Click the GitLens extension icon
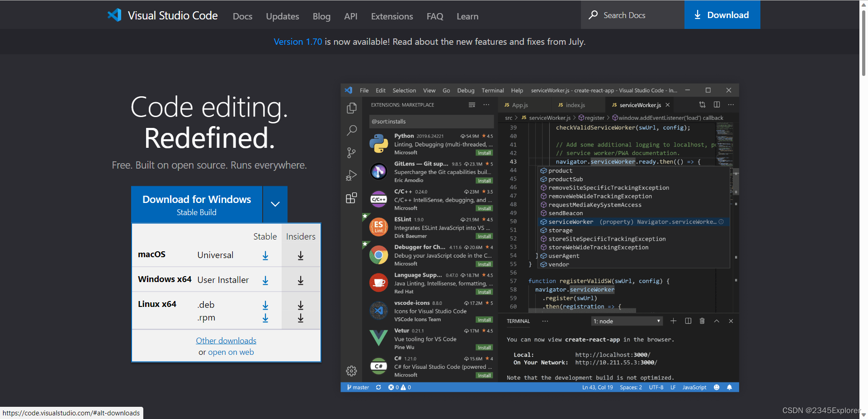The width and height of the screenshot is (868, 419). pyautogui.click(x=378, y=171)
